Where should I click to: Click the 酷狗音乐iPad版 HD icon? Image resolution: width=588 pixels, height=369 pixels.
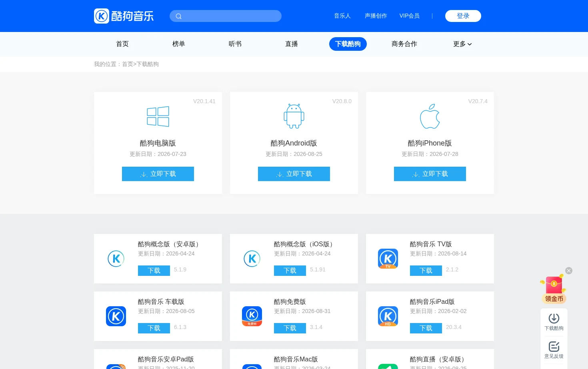point(388,316)
